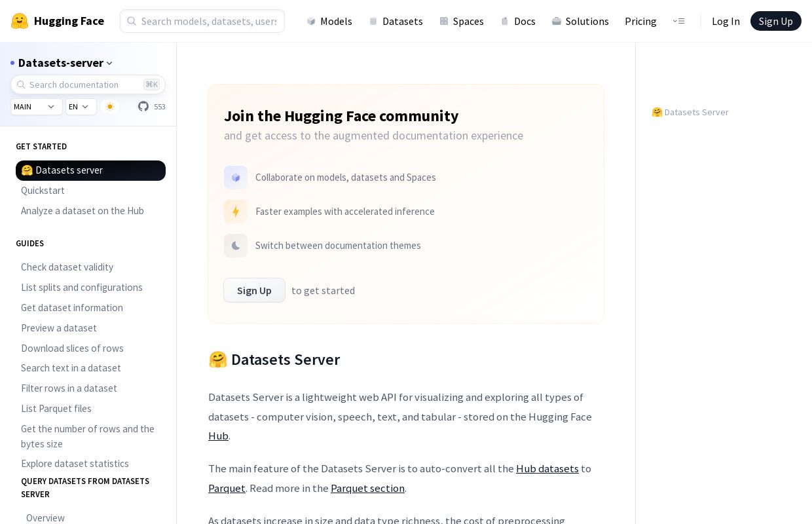The width and height of the screenshot is (812, 524).
Task: Open the Datasets page
Action: point(396,21)
